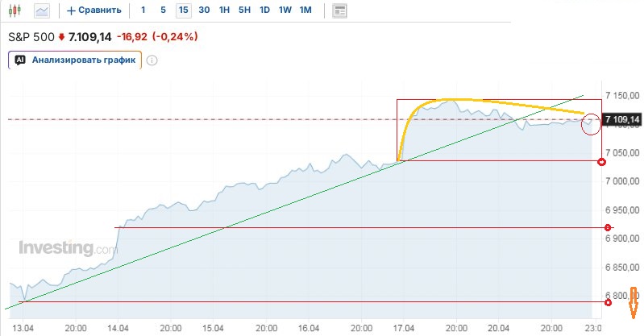Choose the 1W interval

click(285, 10)
